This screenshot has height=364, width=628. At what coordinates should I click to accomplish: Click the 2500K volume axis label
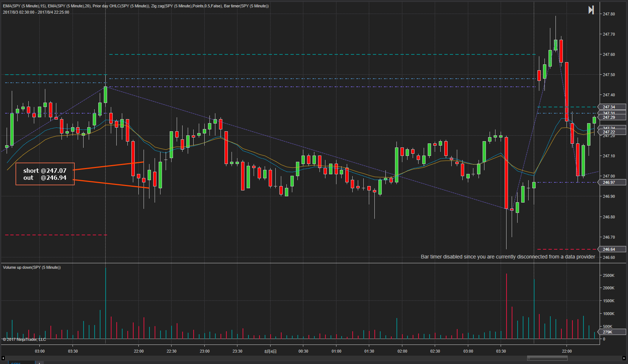[x=608, y=275]
